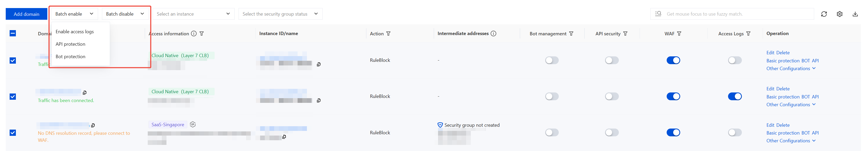Viewport: 868px width, 154px height.
Task: Click the refresh list icon
Action: pos(824,14)
